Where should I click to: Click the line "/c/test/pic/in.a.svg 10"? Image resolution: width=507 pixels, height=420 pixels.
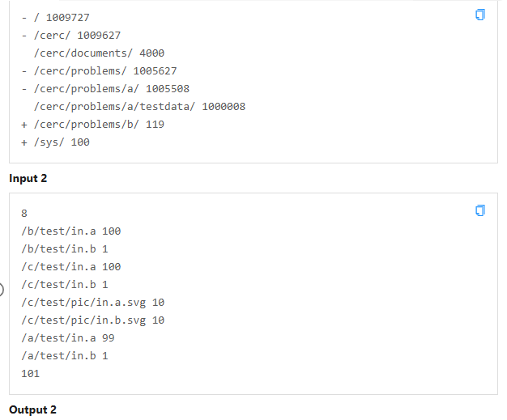pyautogui.click(x=92, y=303)
